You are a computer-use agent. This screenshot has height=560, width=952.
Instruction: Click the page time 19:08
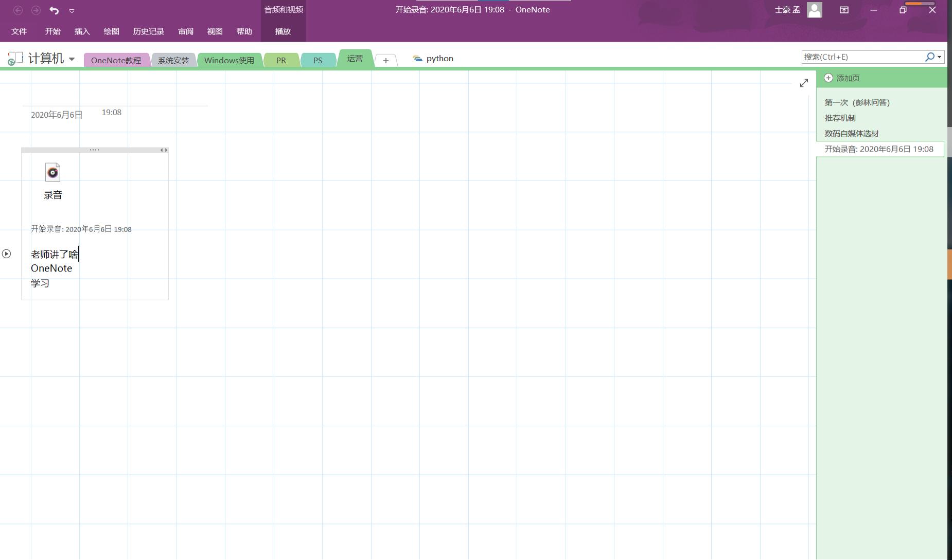tap(112, 113)
